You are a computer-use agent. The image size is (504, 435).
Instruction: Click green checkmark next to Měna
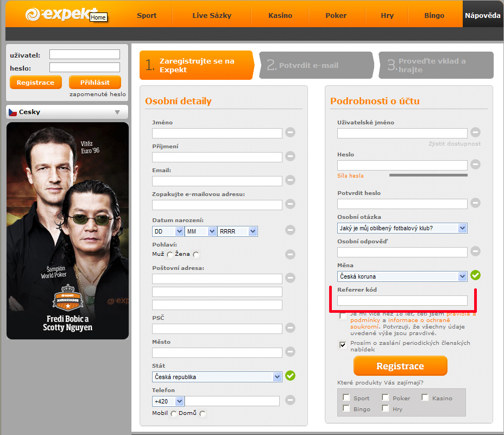(x=475, y=275)
